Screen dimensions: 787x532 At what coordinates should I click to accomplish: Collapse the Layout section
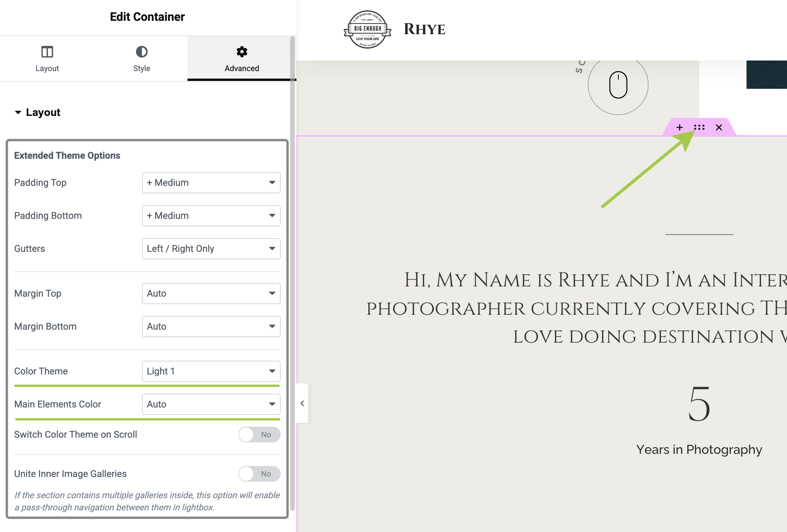pos(38,112)
